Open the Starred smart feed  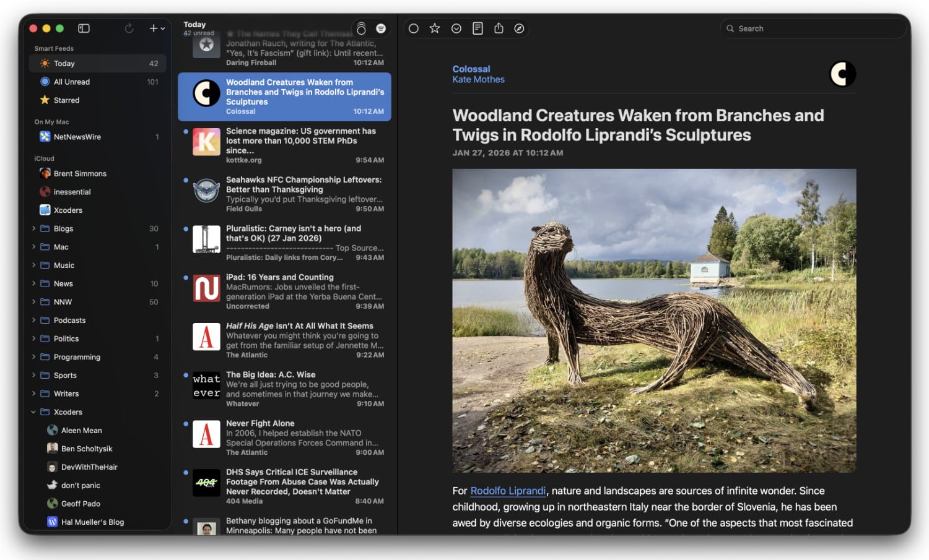66,100
